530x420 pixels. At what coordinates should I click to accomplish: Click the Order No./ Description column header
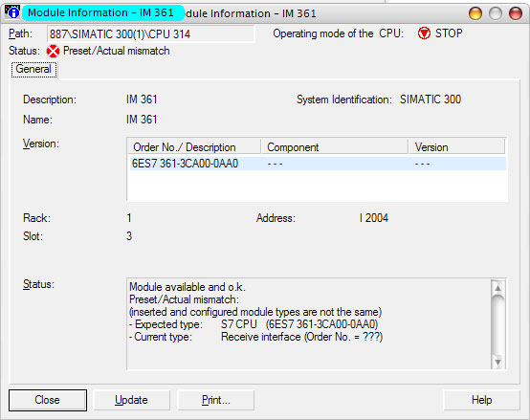pyautogui.click(x=194, y=147)
